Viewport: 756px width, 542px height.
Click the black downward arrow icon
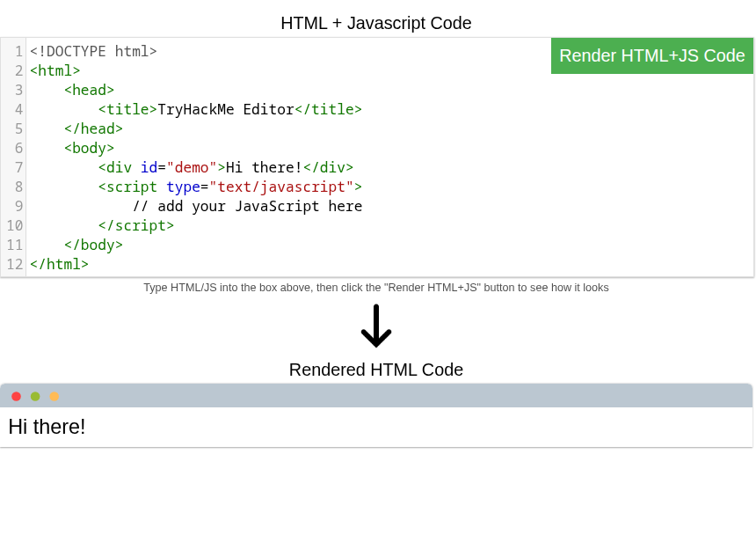[x=376, y=326]
